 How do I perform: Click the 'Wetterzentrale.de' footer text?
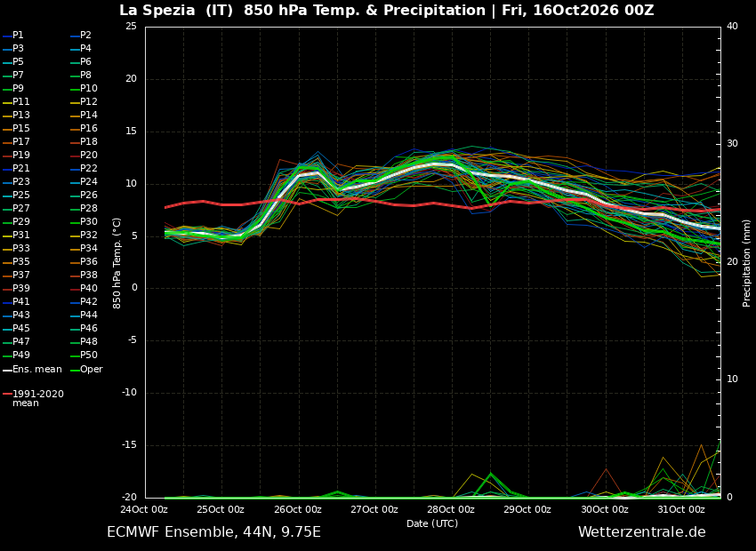642,532
